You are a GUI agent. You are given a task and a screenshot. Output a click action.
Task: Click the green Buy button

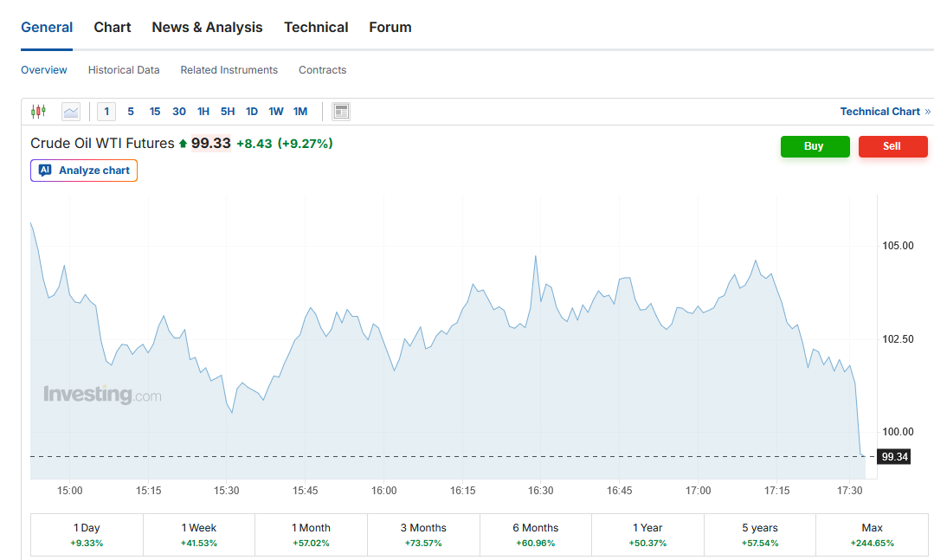(x=815, y=146)
